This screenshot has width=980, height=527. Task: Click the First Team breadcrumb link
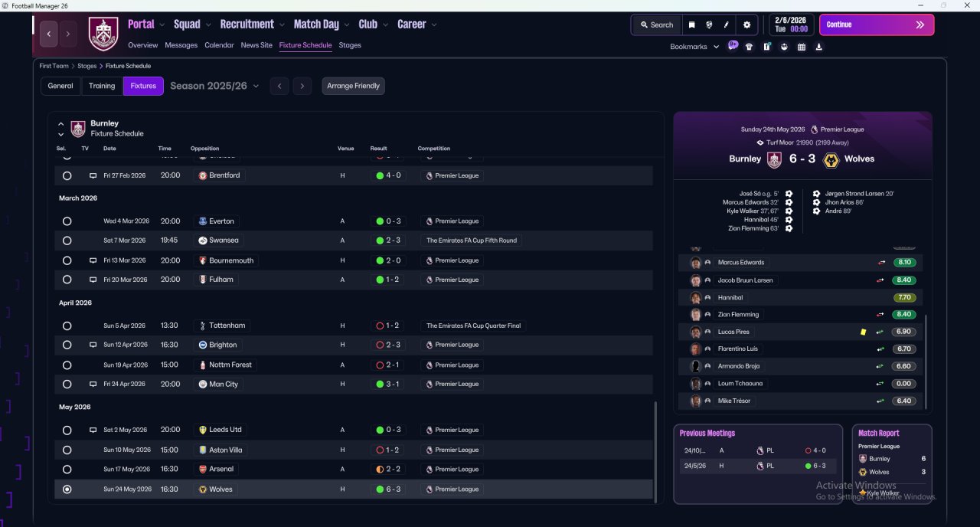coord(54,66)
